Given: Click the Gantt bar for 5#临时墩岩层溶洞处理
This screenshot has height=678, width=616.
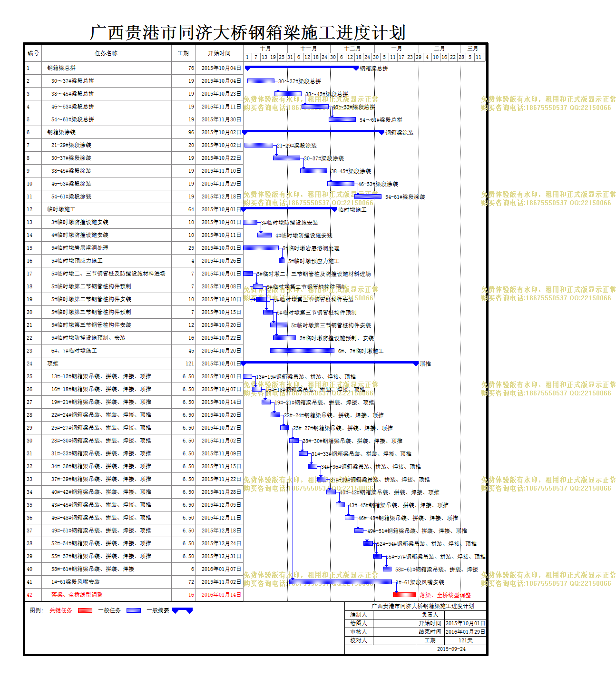Looking at the screenshot, I should pyautogui.click(x=261, y=248).
